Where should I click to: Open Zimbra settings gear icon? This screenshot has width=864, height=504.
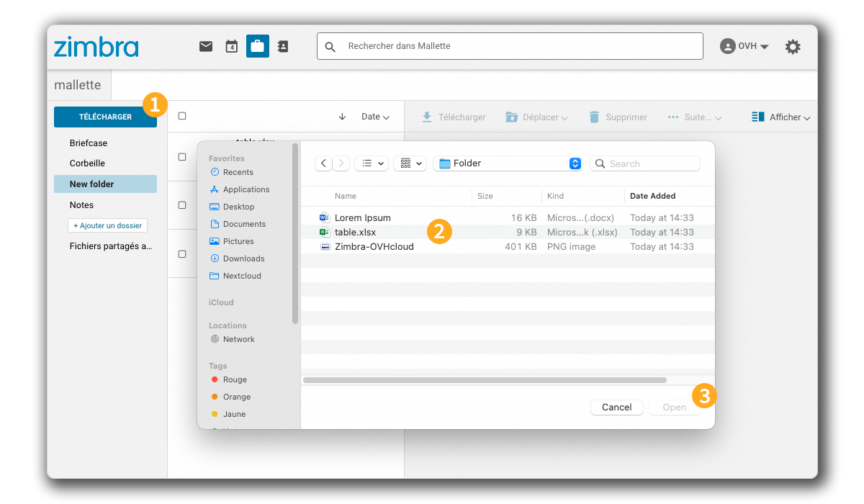[x=793, y=45]
